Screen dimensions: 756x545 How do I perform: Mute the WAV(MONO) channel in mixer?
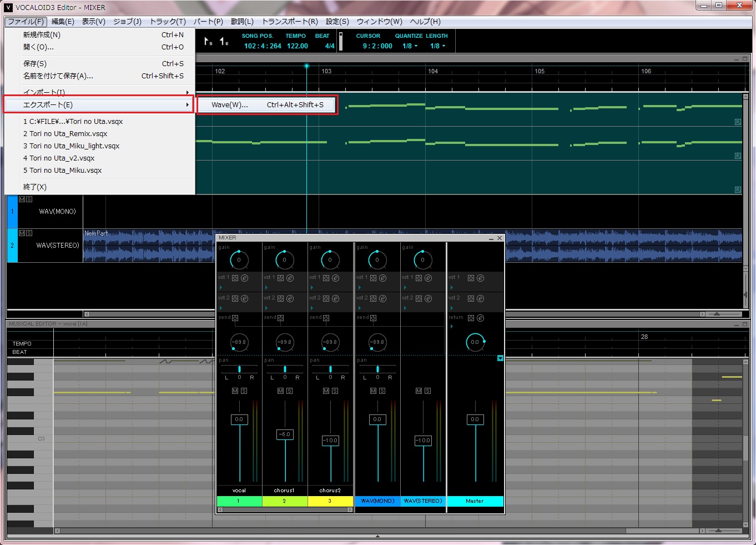pos(373,391)
